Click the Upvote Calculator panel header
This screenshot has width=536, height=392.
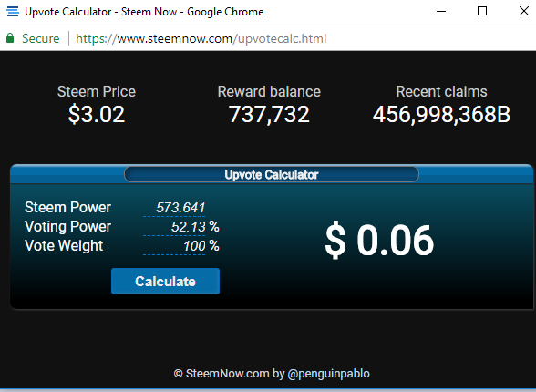[272, 175]
